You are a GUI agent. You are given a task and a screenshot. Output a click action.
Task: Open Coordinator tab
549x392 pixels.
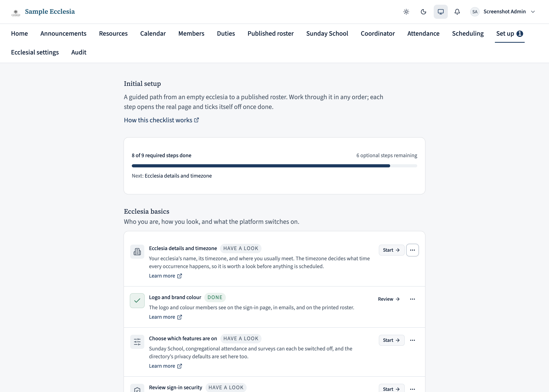[378, 33]
